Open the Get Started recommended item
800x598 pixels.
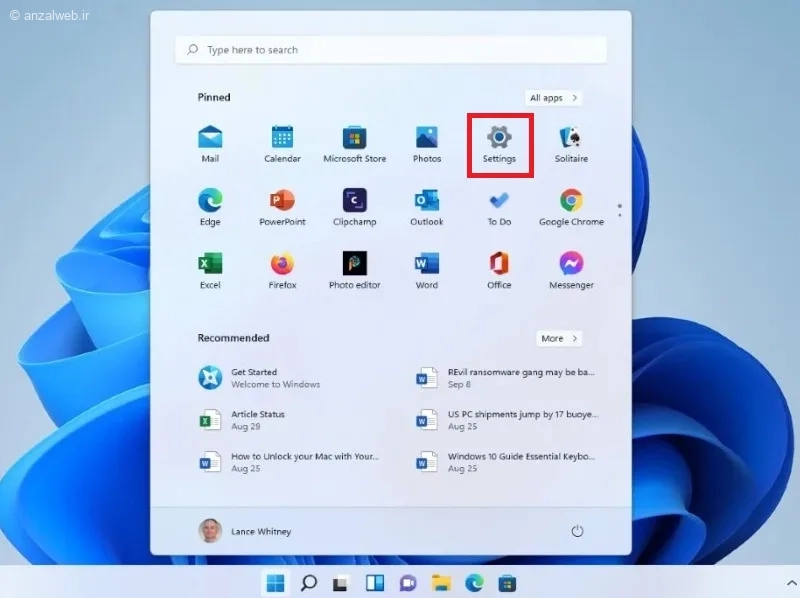[260, 378]
